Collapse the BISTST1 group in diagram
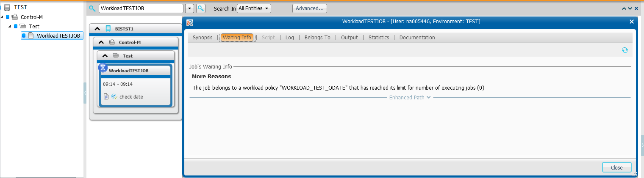The image size is (644, 178). [97, 29]
